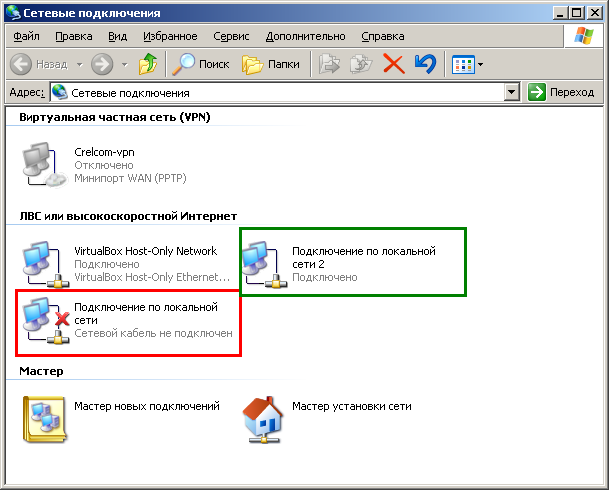The height and width of the screenshot is (490, 609).
Task: Open the Правка menu
Action: click(x=74, y=36)
